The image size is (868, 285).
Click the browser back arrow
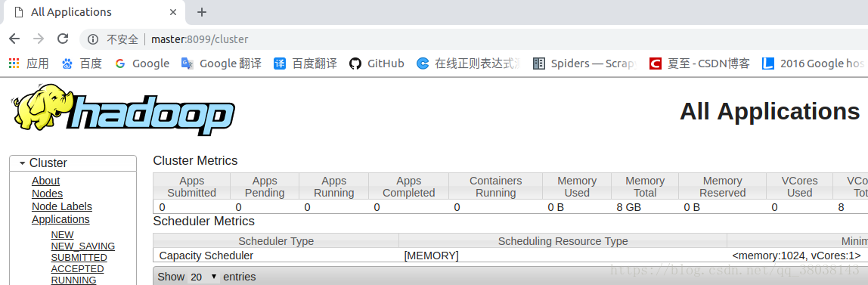tap(14, 39)
